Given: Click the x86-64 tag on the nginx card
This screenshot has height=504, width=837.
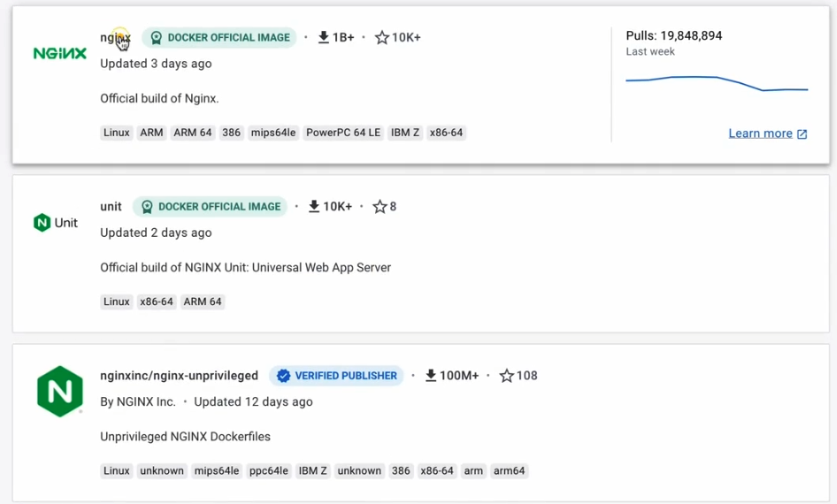Looking at the screenshot, I should point(446,133).
